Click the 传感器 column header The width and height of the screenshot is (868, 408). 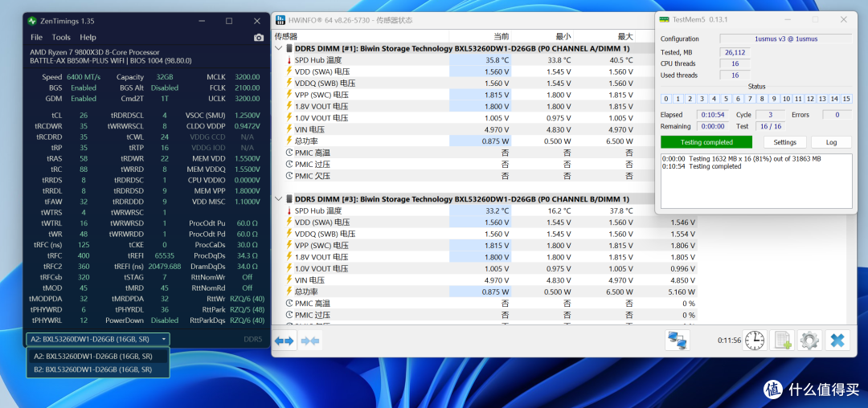[286, 36]
